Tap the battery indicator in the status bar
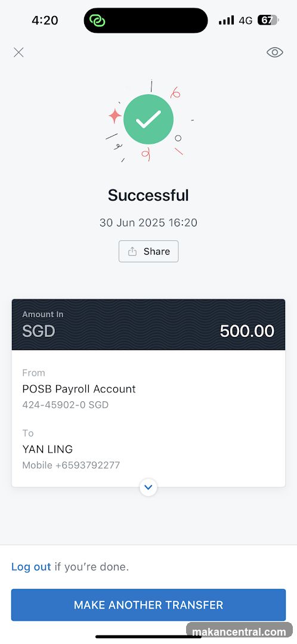The width and height of the screenshot is (297, 644). pyautogui.click(x=268, y=20)
